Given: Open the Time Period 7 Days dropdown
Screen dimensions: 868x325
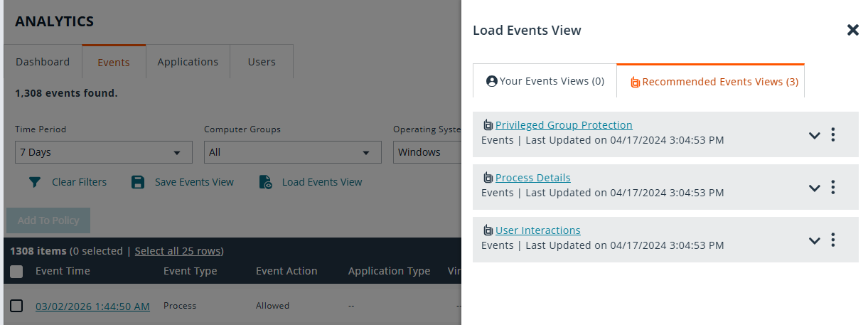Looking at the screenshot, I should 104,152.
